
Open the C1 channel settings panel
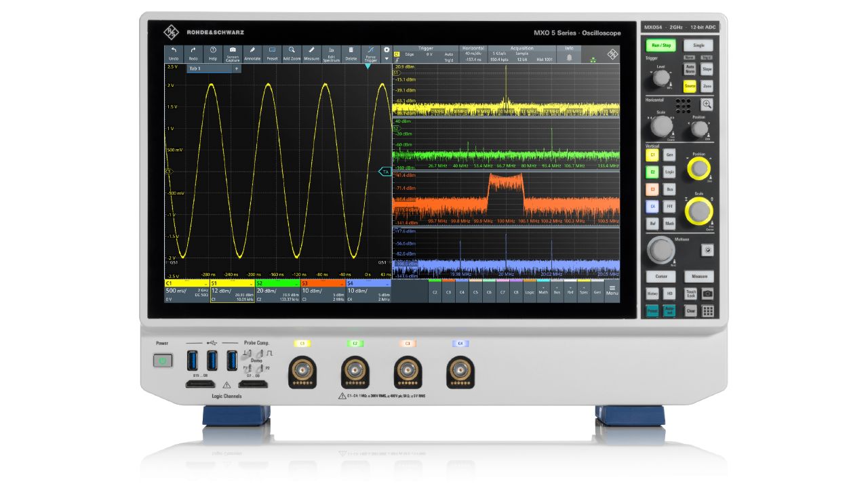coord(186,290)
